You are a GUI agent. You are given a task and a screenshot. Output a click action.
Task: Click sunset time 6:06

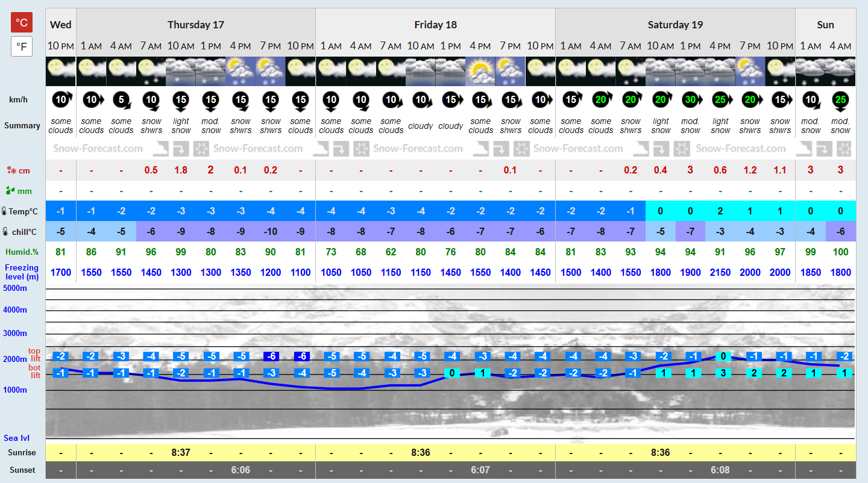click(x=241, y=470)
